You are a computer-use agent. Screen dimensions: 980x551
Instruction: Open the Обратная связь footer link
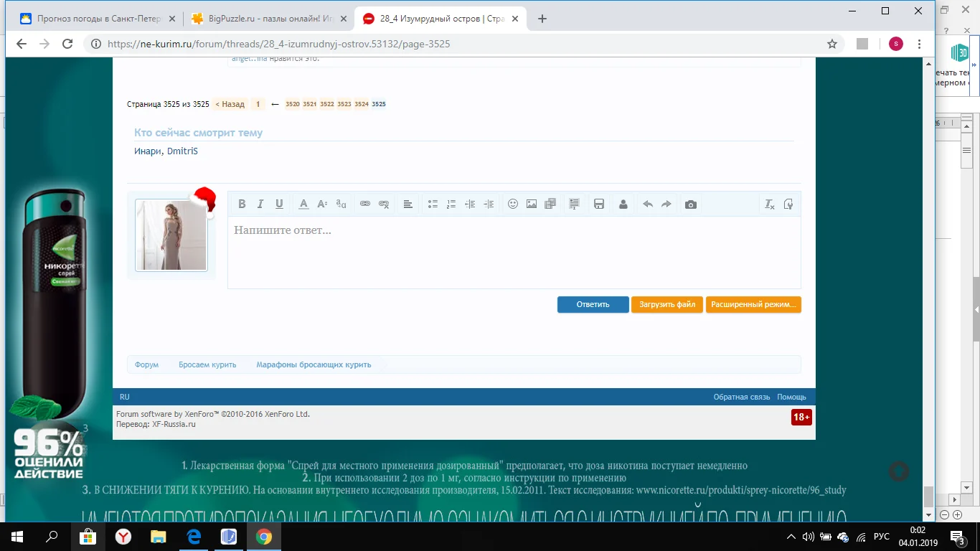click(742, 397)
